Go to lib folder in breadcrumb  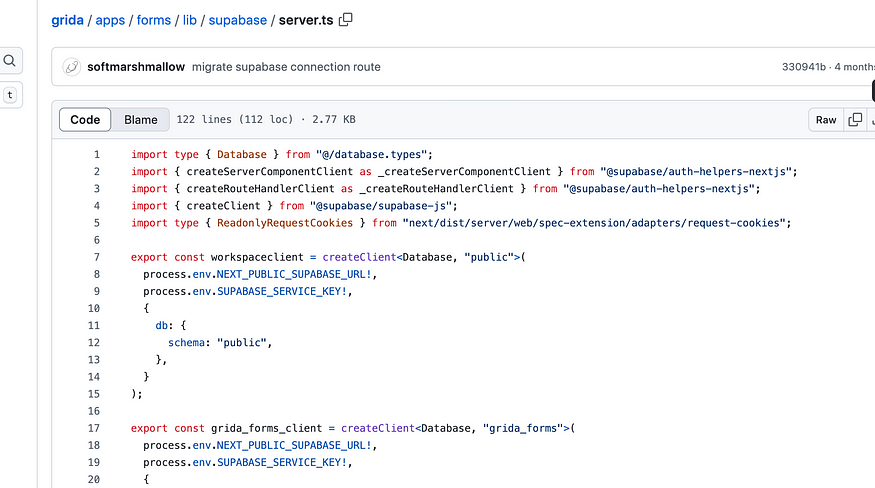coord(190,20)
